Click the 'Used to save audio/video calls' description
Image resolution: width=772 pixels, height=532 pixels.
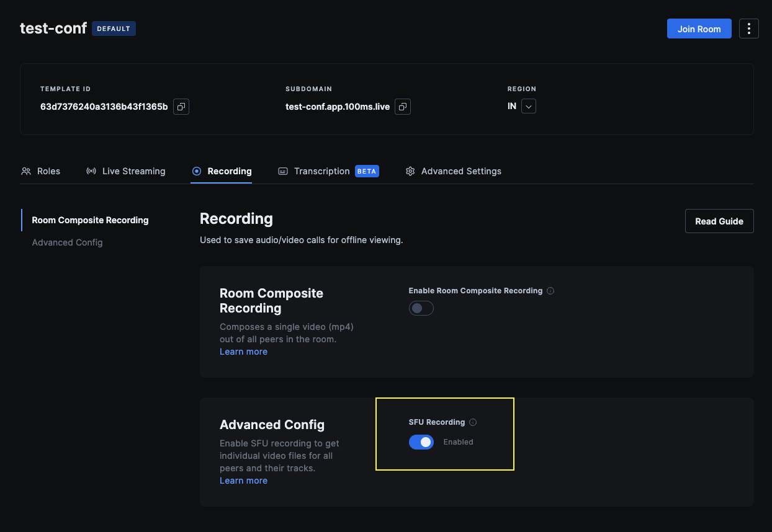(x=302, y=240)
